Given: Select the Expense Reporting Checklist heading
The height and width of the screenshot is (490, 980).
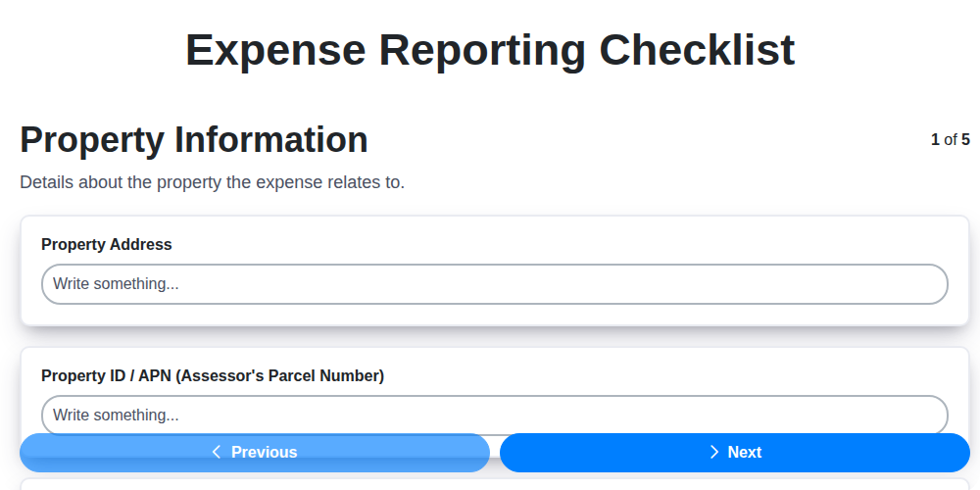Looking at the screenshot, I should [490, 49].
